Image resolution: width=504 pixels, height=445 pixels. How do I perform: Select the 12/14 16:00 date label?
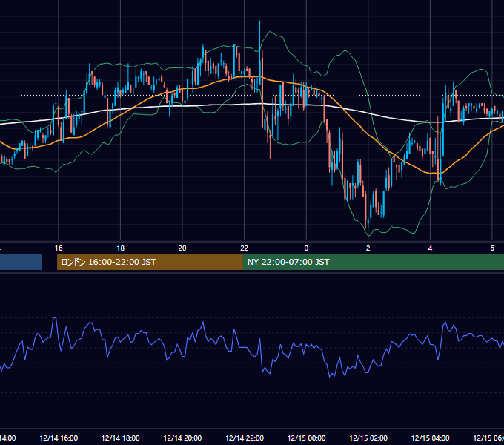59,438
